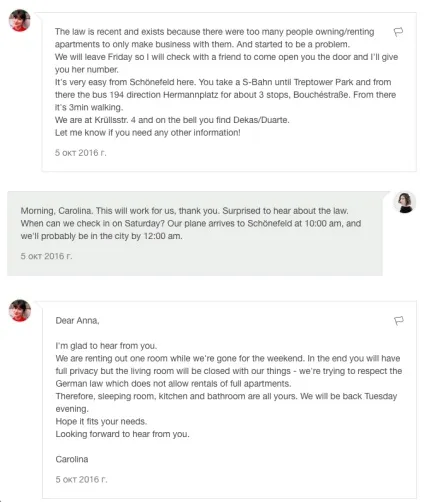Select the gray 'Morning, Carolina' message bubble

point(195,233)
